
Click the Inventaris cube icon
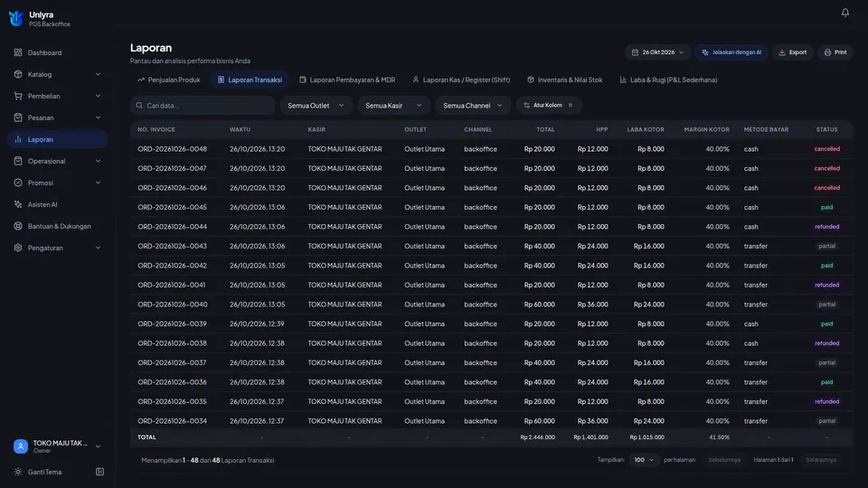coord(531,80)
